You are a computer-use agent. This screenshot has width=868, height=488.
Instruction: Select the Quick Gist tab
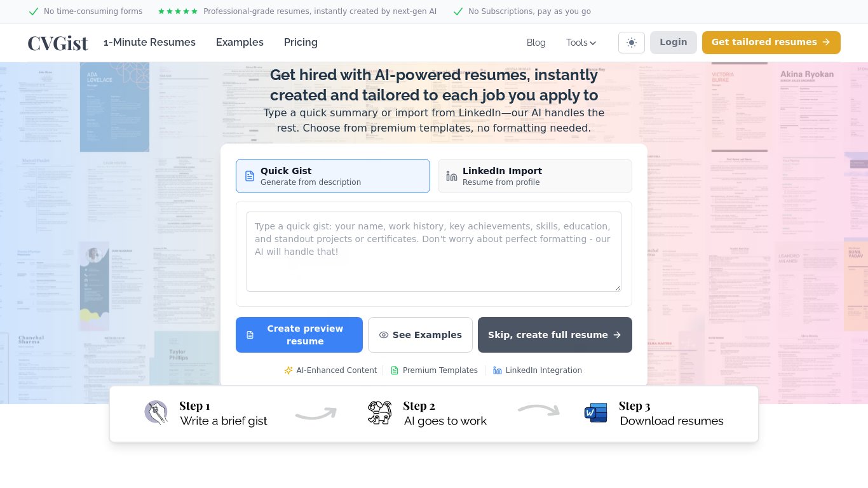(x=333, y=176)
